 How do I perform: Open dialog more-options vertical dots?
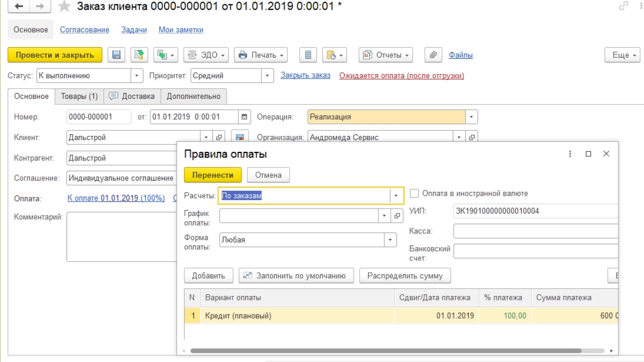coord(571,153)
